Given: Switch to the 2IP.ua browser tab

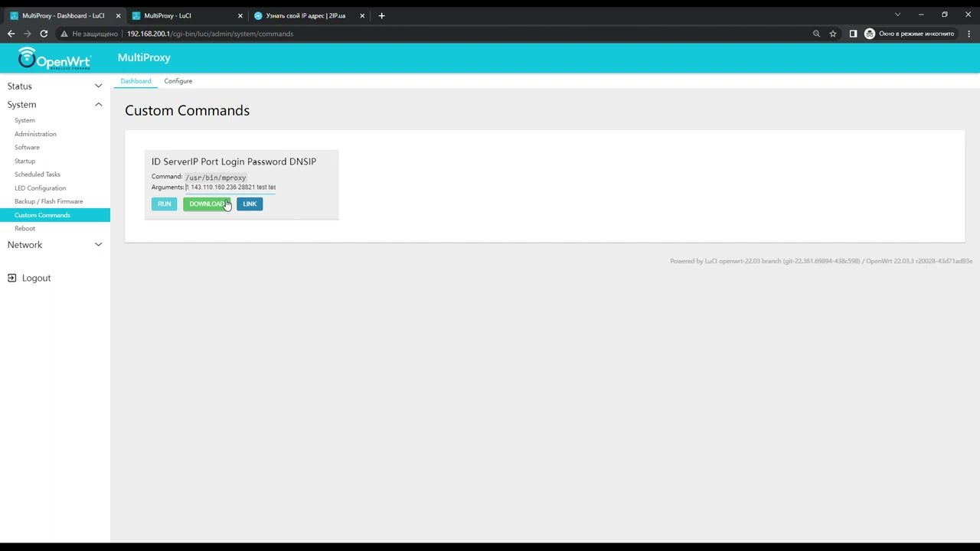Looking at the screenshot, I should click(309, 15).
